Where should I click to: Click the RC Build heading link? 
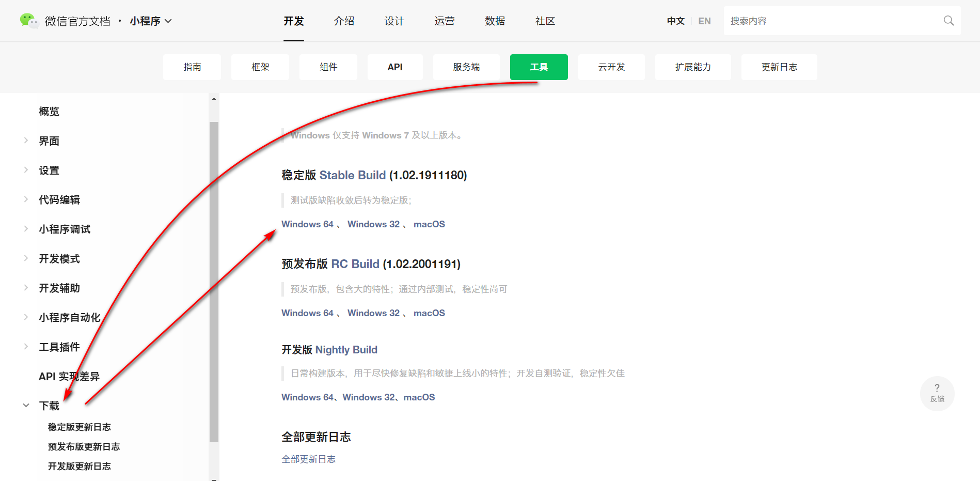pos(355,264)
